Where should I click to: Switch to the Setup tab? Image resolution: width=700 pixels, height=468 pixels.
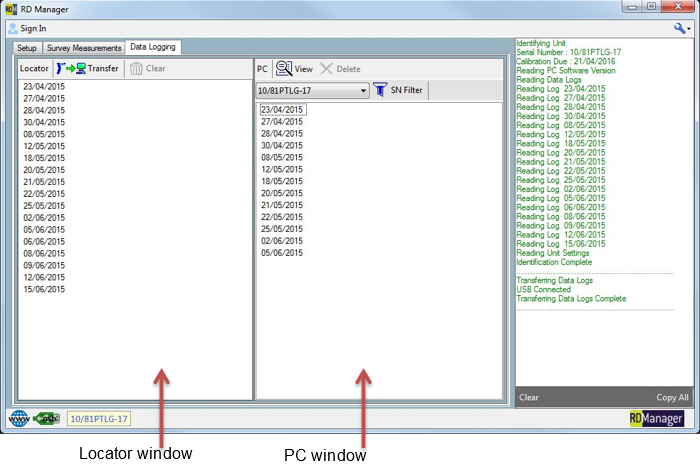coord(27,48)
